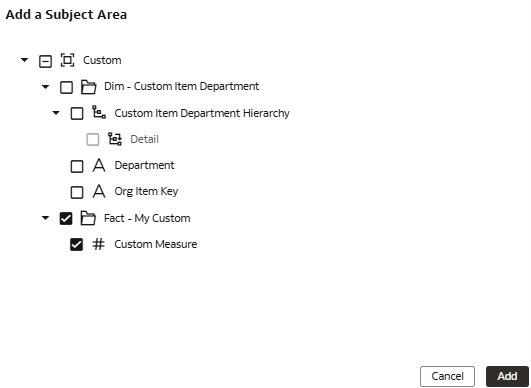Screen dimensions: 531x388
Task: Select the Custom Measure label
Action: pos(156,244)
